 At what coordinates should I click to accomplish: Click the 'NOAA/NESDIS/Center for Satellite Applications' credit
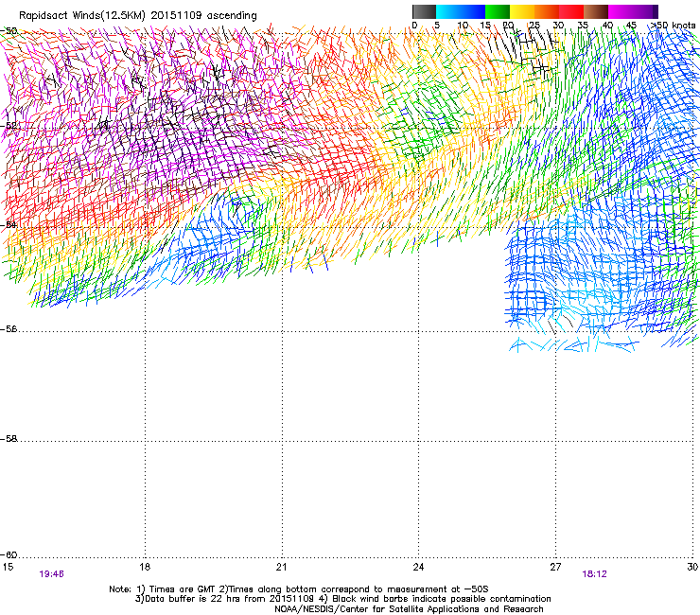pyautogui.click(x=409, y=609)
